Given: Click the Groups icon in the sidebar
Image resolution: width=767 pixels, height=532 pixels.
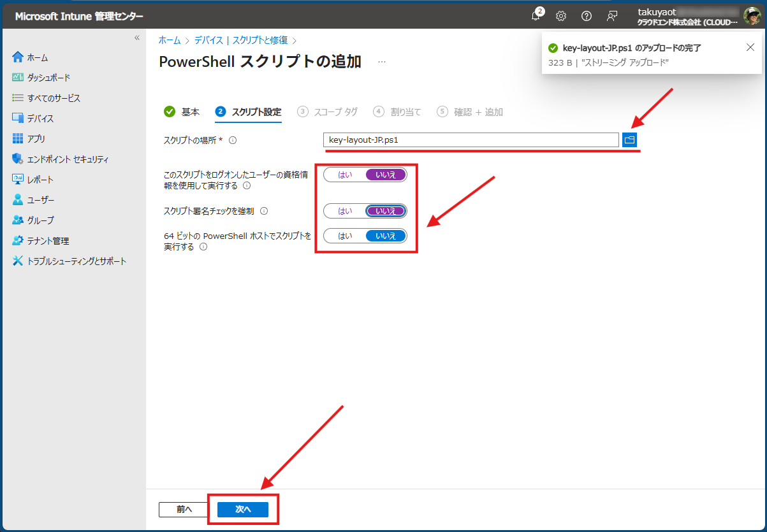Looking at the screenshot, I should (18, 220).
